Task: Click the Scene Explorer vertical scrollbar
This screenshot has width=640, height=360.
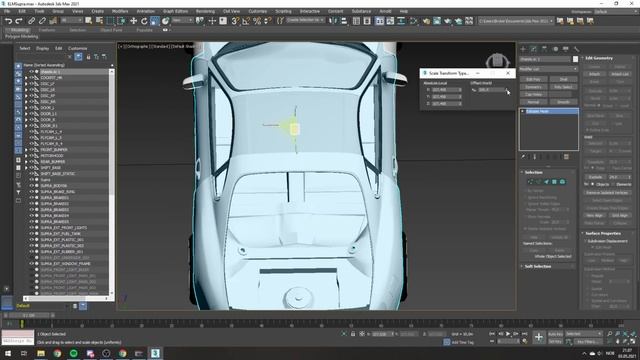Action: (111, 181)
